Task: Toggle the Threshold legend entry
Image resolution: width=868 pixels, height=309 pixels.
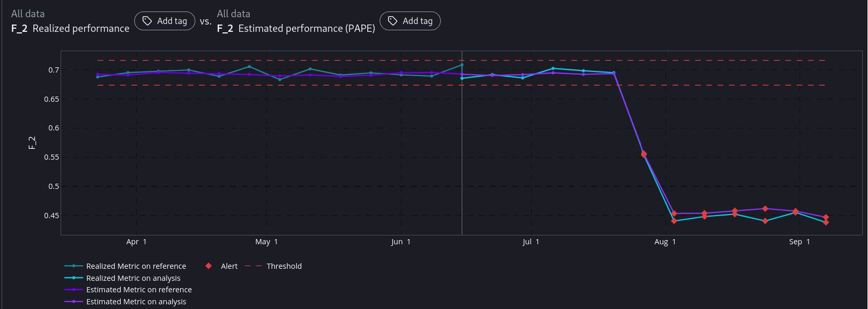Action: [x=284, y=266]
